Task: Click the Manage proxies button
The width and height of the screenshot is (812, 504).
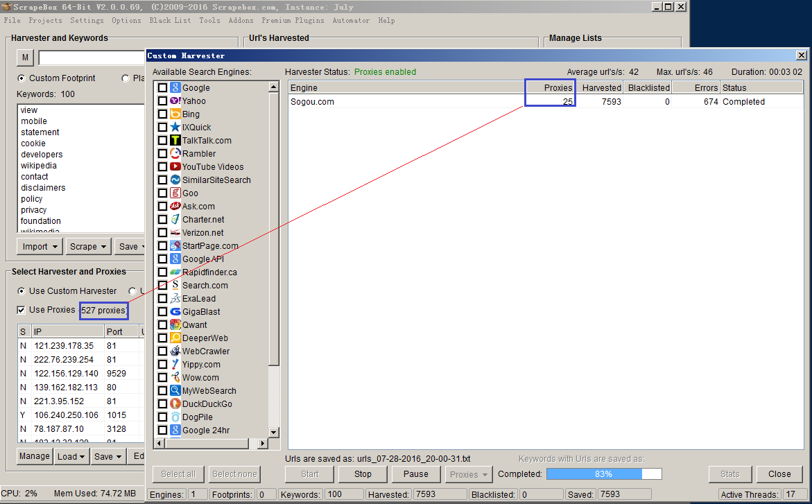Action: coord(34,456)
